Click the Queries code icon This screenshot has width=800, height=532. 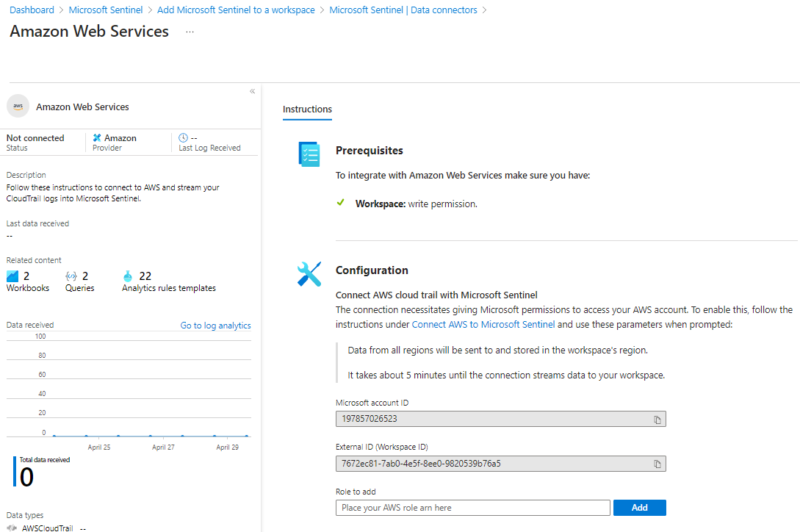71,276
